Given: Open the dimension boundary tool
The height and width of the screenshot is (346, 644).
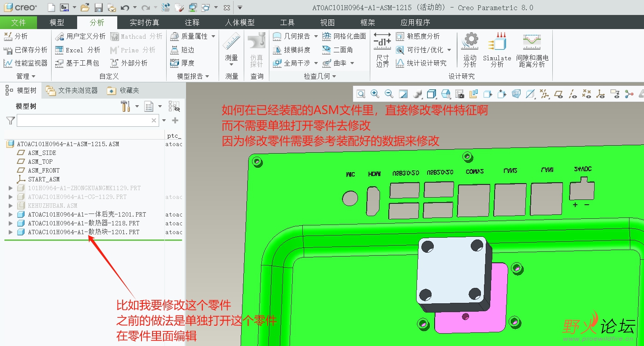Looking at the screenshot, I should pos(382,50).
